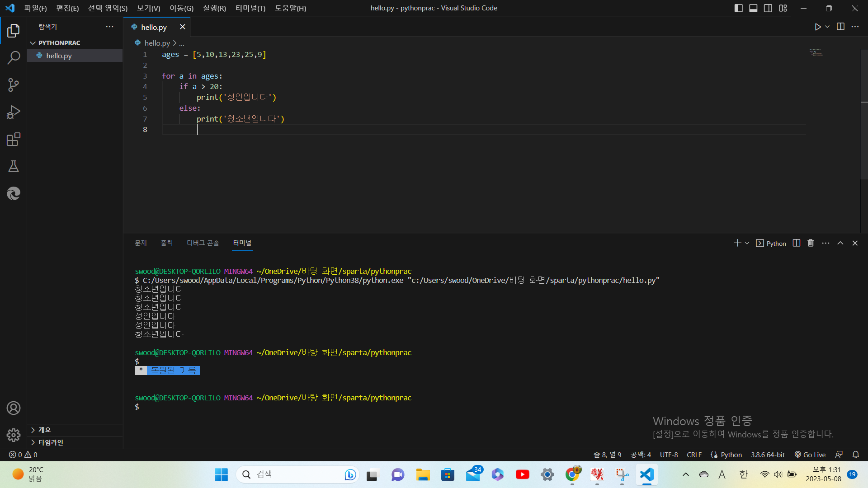868x488 pixels.
Task: Open the 파일(F) menu
Action: click(36, 8)
